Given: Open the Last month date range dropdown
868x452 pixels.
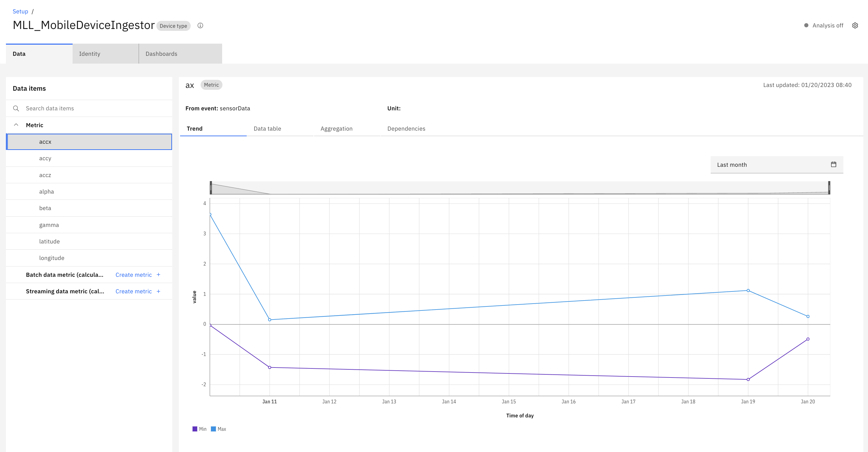Looking at the screenshot, I should coord(777,165).
